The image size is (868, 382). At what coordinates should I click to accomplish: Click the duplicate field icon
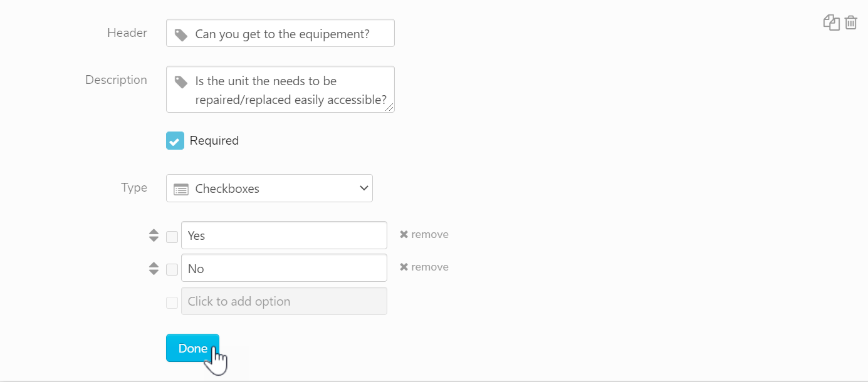pyautogui.click(x=831, y=23)
